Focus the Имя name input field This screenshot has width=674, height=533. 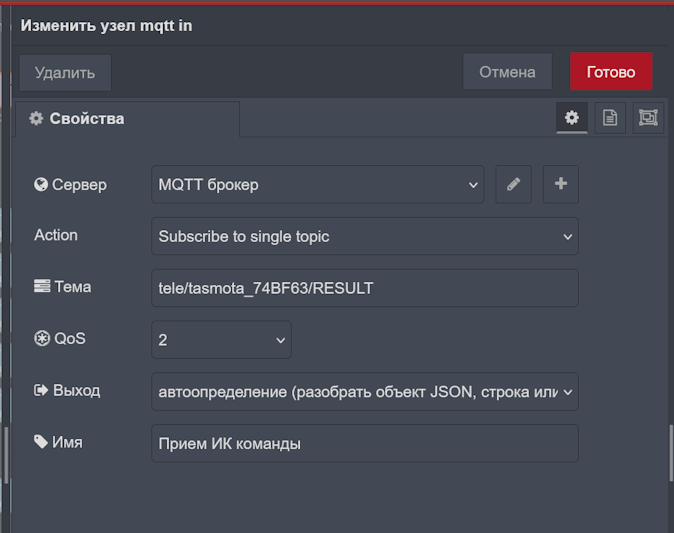click(x=365, y=443)
